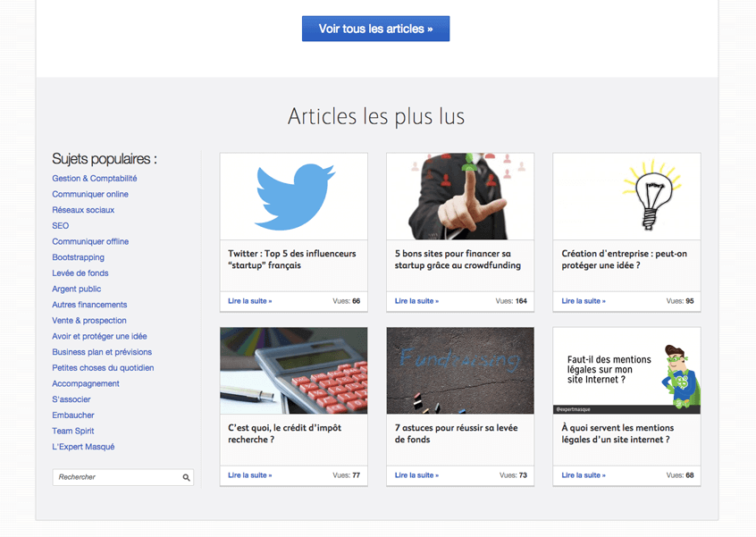
Task: Go to Réseaux sociaux topic
Action: click(x=83, y=210)
